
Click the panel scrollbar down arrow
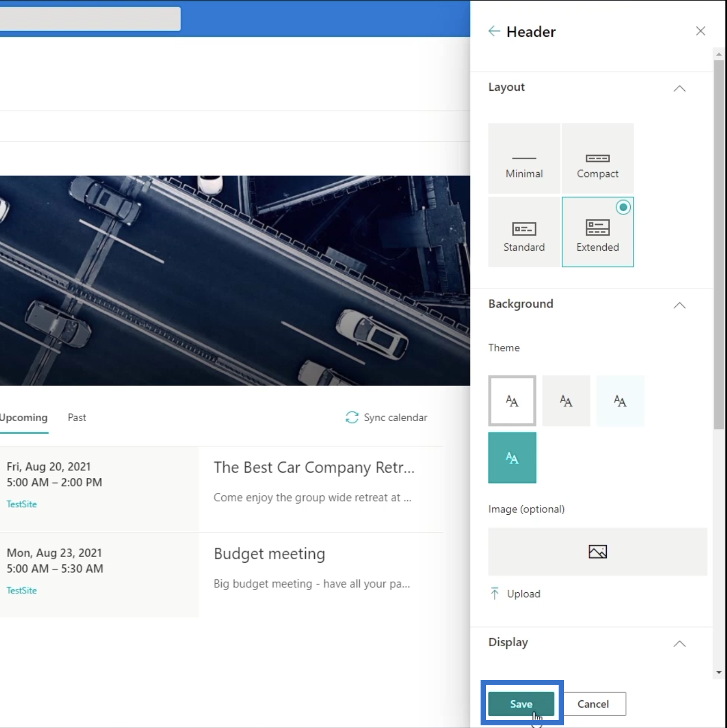coord(719,672)
